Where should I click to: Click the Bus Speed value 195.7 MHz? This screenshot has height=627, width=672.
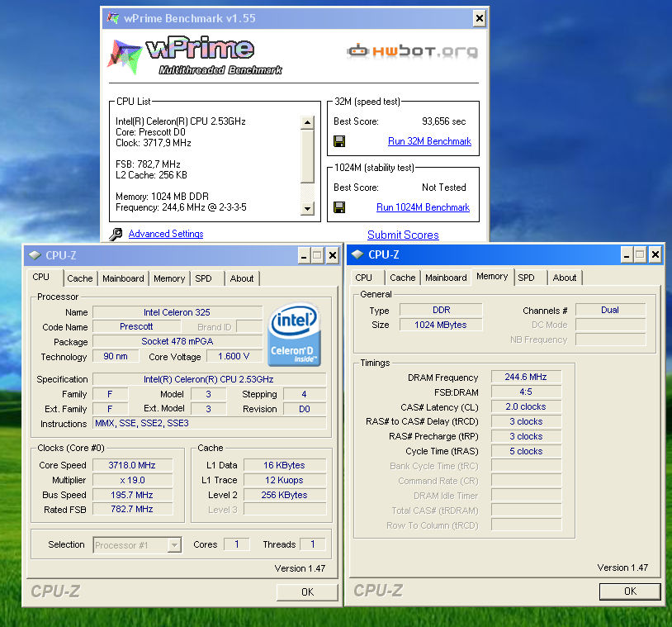[132, 495]
